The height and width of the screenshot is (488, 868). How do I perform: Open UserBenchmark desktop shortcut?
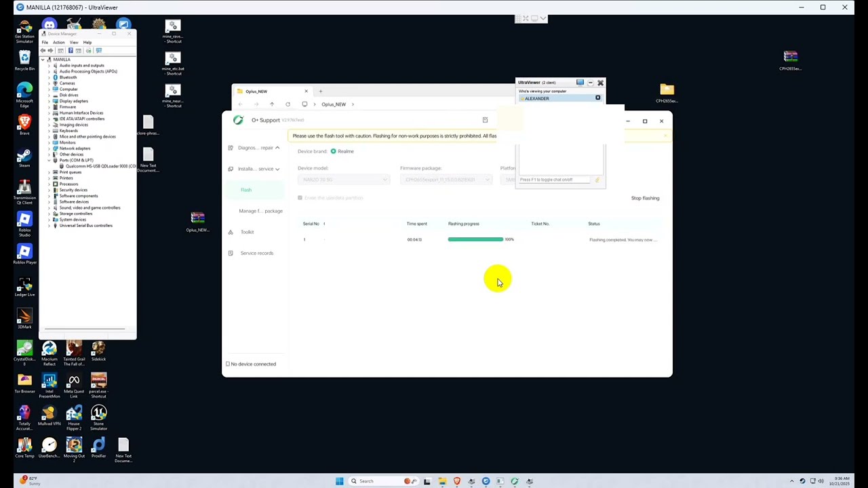(49, 448)
